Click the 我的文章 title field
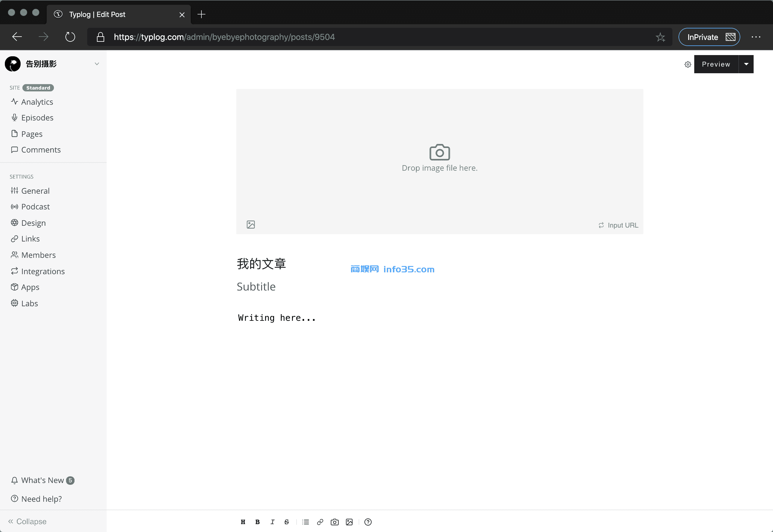 (x=440, y=264)
